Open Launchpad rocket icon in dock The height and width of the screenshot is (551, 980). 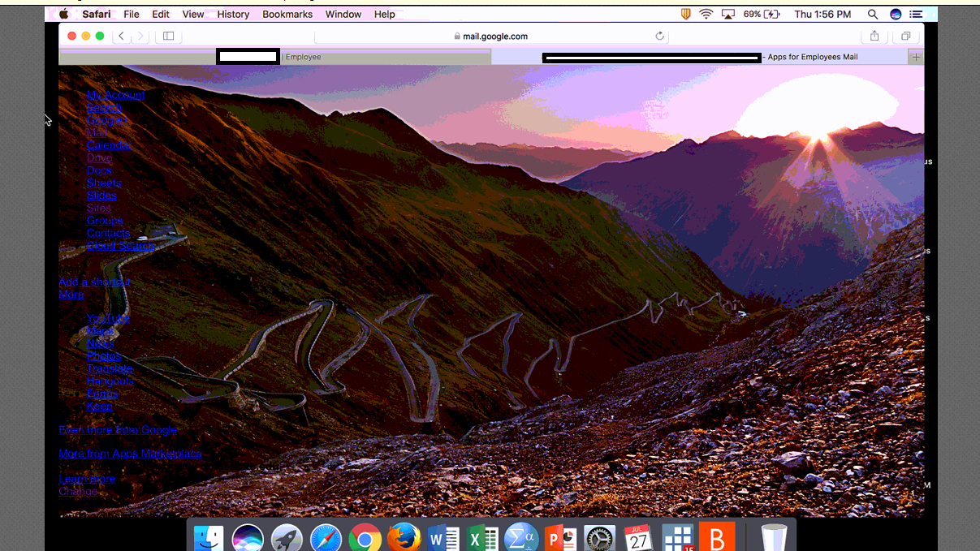click(287, 537)
